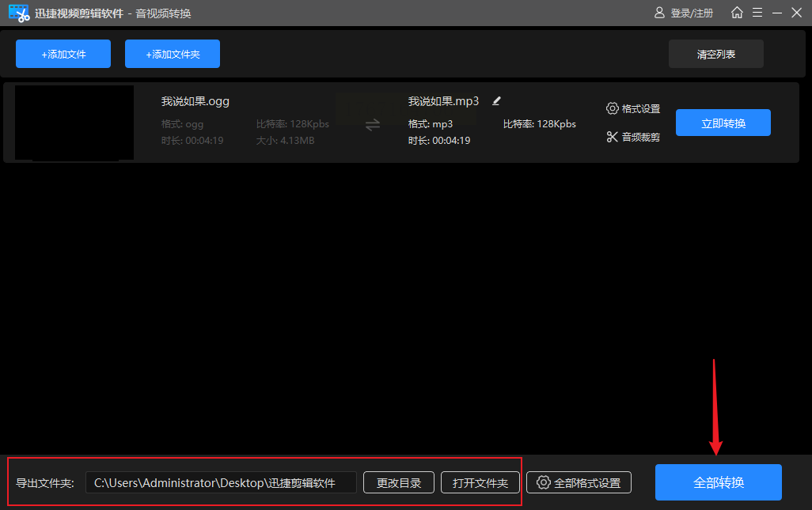812x510 pixels.
Task: Open output folder with 打开文件夹
Action: (480, 482)
